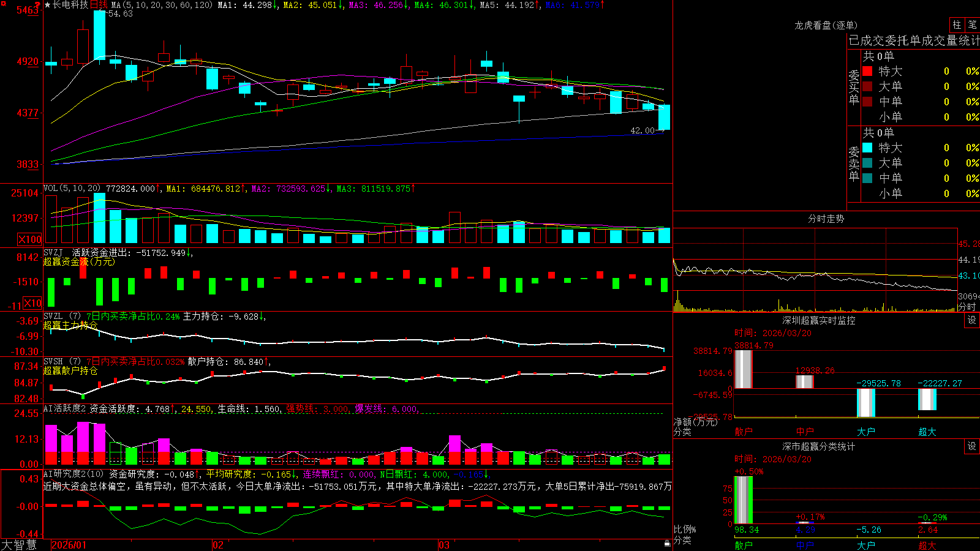Screen dimensions: 980x551
Task: Click the small red square icon at top-left corner
Action: pos(2,2)
